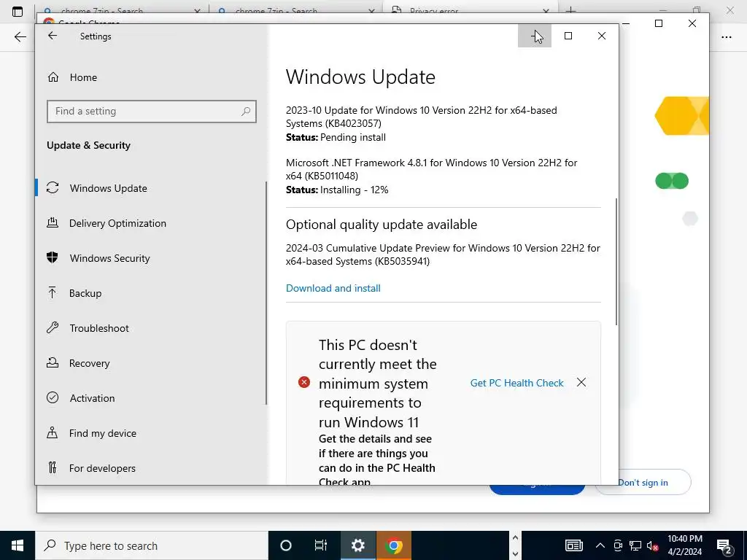The image size is (747, 560).
Task: Click the Pending install status text
Action: 353,137
